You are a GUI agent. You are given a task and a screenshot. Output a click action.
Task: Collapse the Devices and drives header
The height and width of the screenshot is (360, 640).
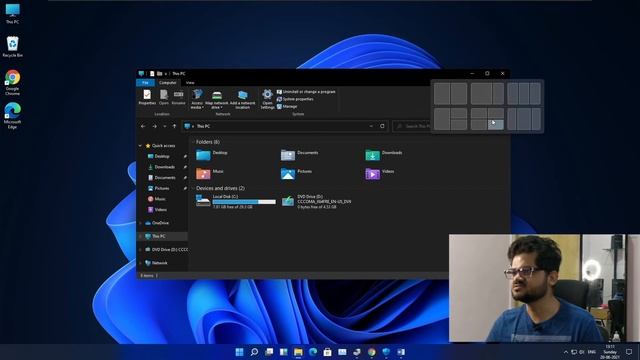[x=193, y=188]
